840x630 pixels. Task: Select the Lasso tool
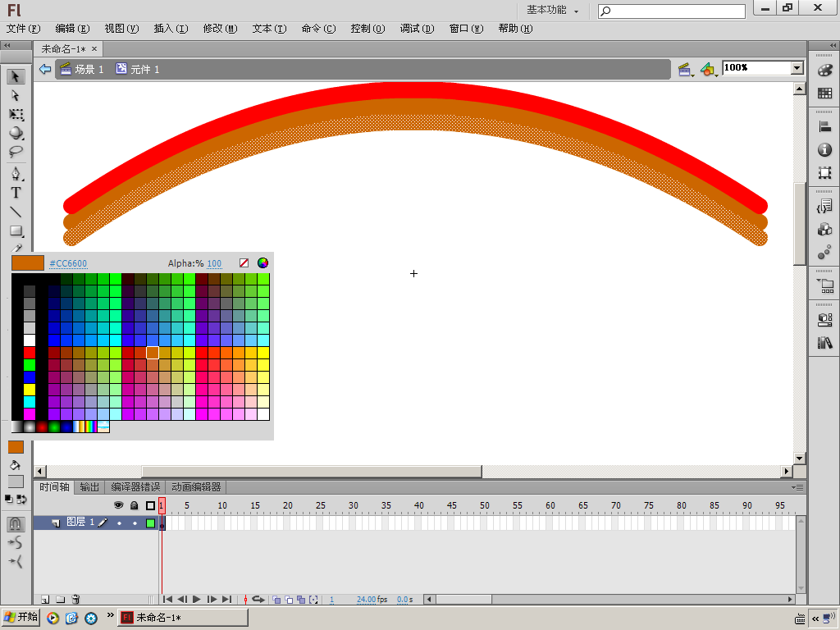coord(16,153)
